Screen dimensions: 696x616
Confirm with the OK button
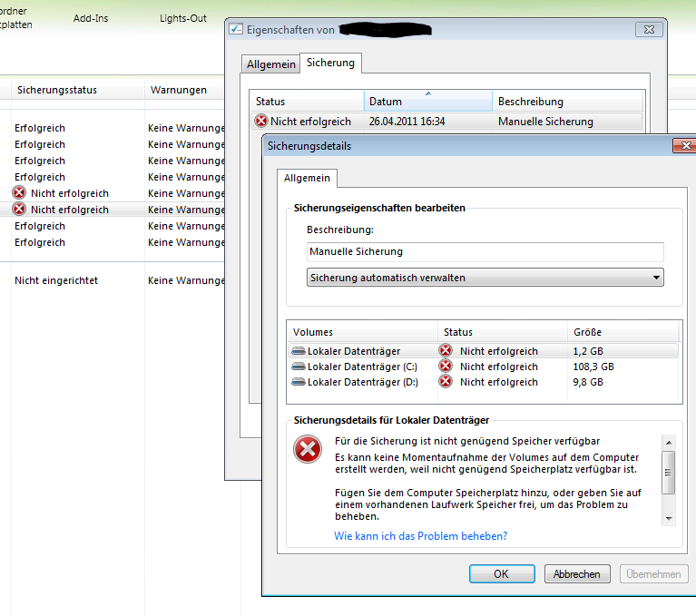point(502,574)
